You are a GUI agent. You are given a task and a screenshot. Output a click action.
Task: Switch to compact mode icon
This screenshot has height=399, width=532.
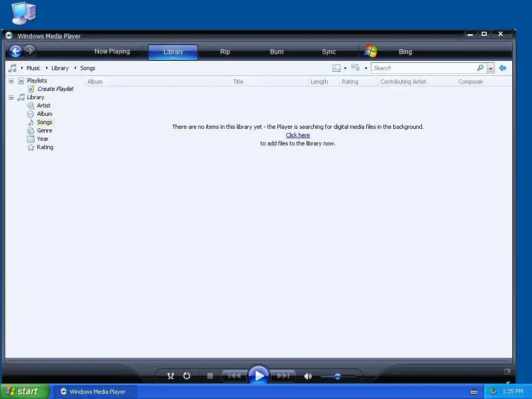[508, 372]
